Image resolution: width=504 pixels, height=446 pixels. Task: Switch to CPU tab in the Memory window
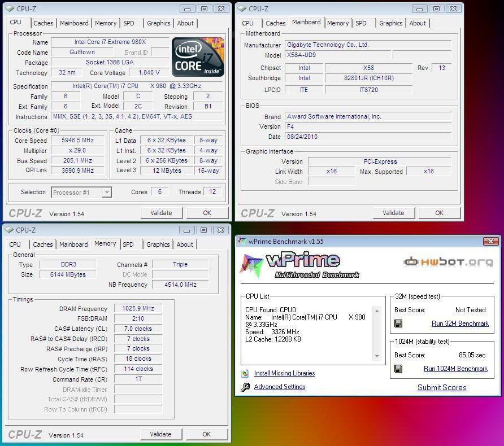tap(15, 244)
